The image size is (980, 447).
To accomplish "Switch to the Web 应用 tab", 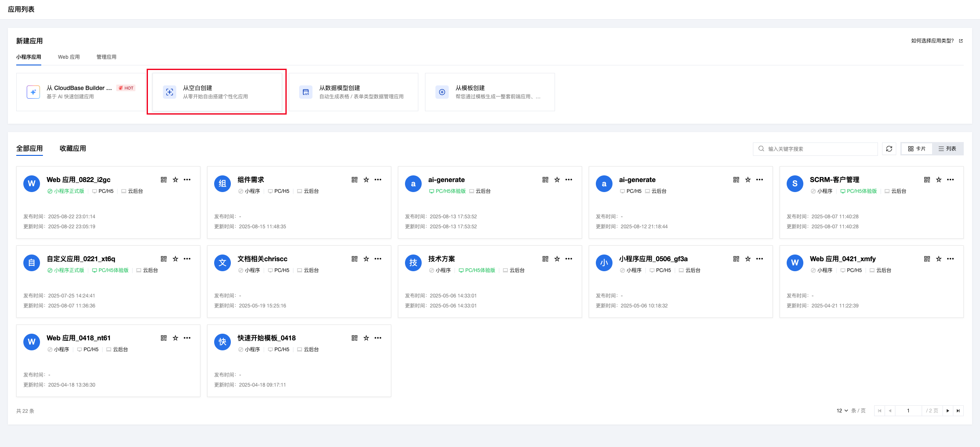I will coord(69,57).
